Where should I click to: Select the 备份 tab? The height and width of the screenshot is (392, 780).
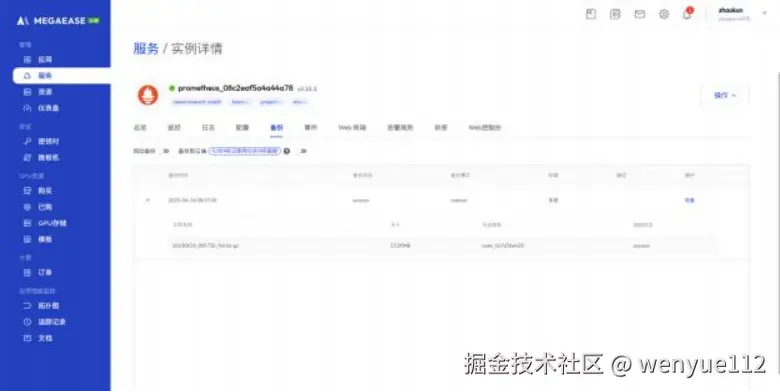click(277, 127)
